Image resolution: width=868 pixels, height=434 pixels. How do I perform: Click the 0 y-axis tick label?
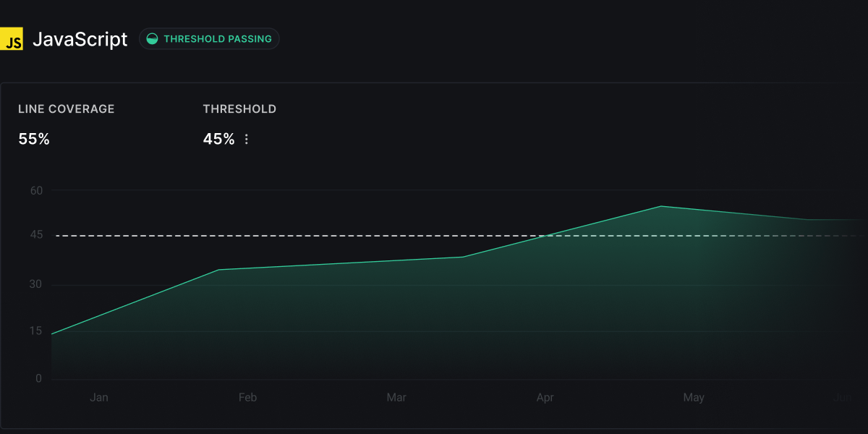point(39,378)
